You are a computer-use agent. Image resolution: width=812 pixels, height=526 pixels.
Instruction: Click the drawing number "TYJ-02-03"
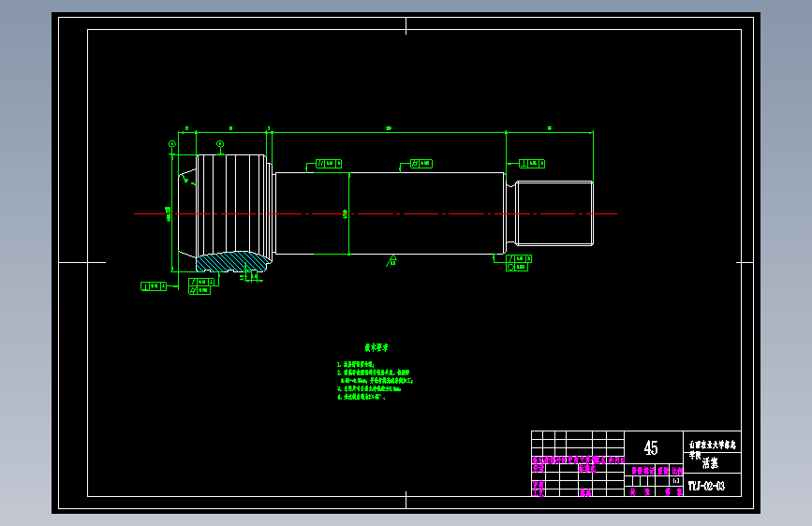pyautogui.click(x=706, y=486)
